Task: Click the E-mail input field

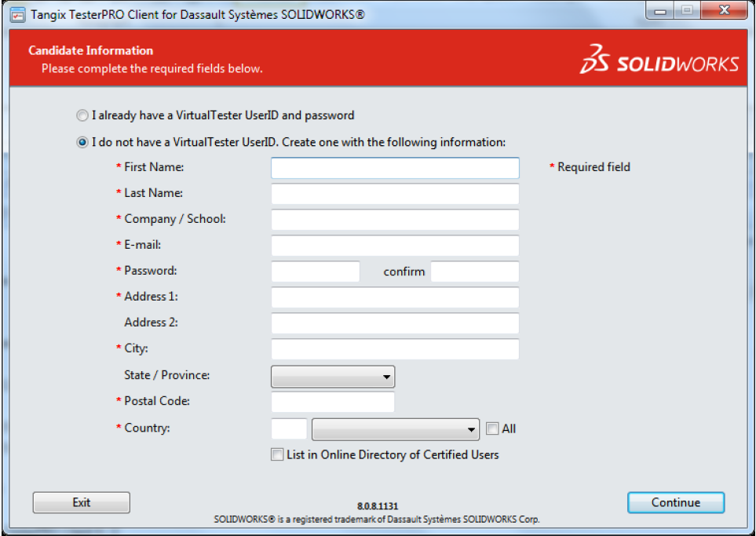Action: coord(395,246)
